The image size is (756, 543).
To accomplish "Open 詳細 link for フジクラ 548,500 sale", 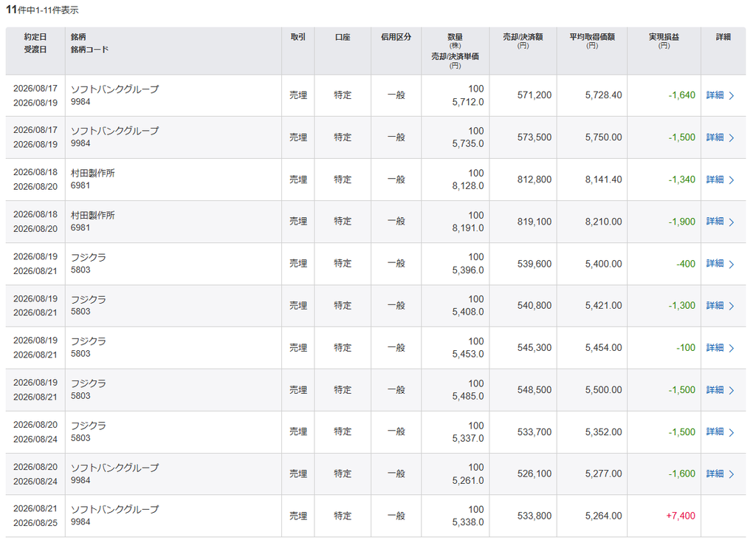I will (715, 390).
